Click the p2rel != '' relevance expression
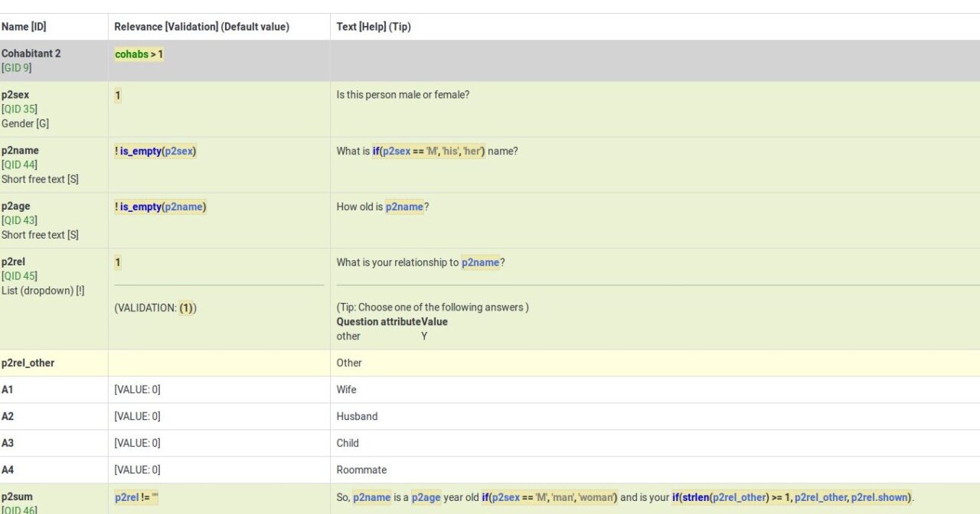Image resolution: width=980 pixels, height=514 pixels. point(136,498)
